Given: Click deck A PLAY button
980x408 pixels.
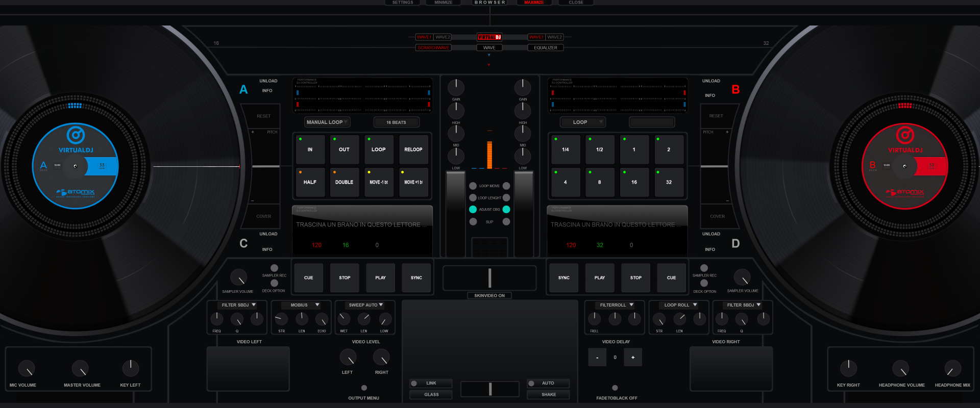Looking at the screenshot, I should pyautogui.click(x=380, y=278).
